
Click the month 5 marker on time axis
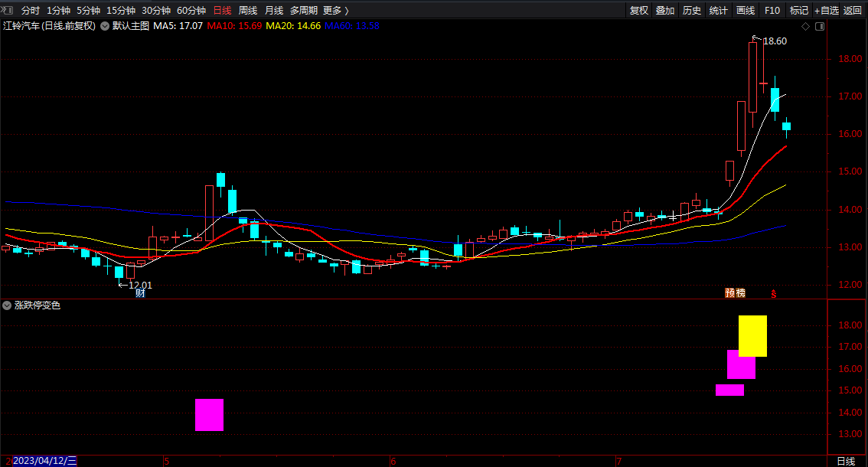coord(166,461)
